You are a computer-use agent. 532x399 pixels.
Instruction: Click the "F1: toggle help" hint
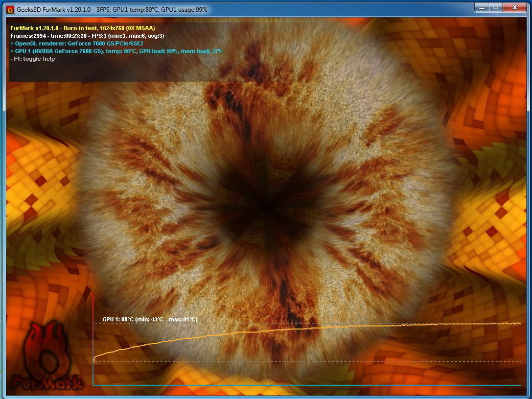(x=33, y=59)
